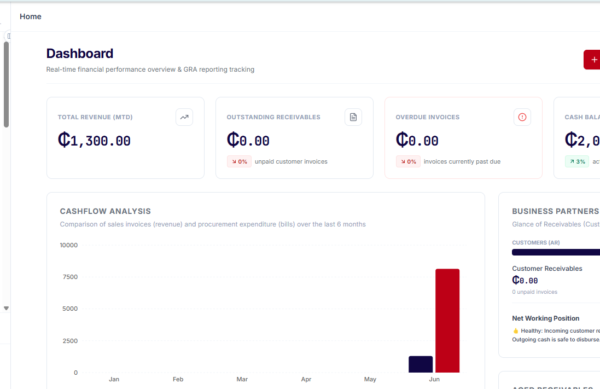
Task: Click the red plus button
Action: tap(592, 60)
